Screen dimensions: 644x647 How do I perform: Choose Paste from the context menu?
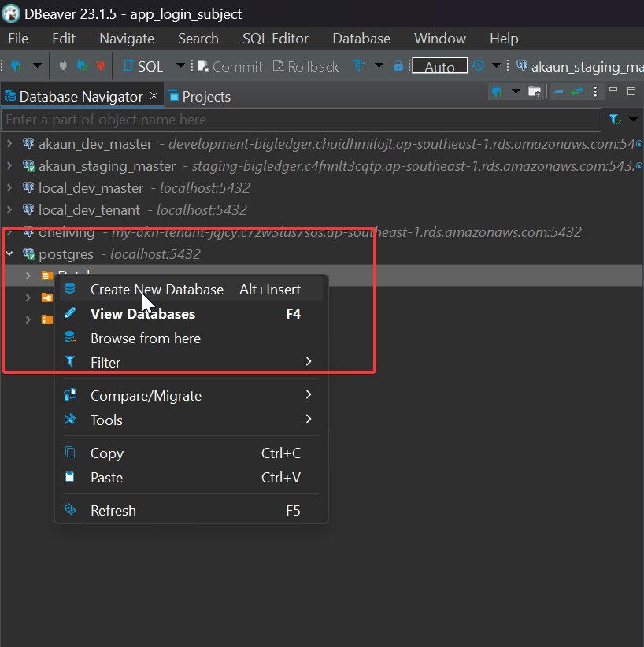click(x=191, y=478)
